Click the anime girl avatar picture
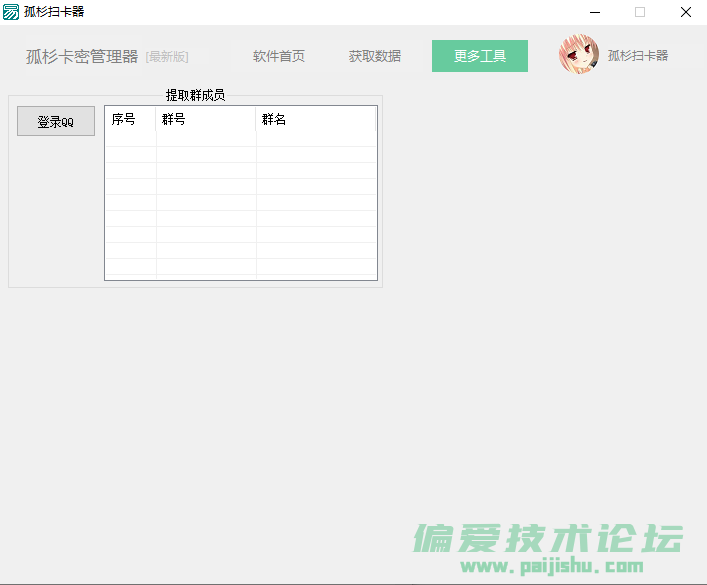 coord(579,55)
